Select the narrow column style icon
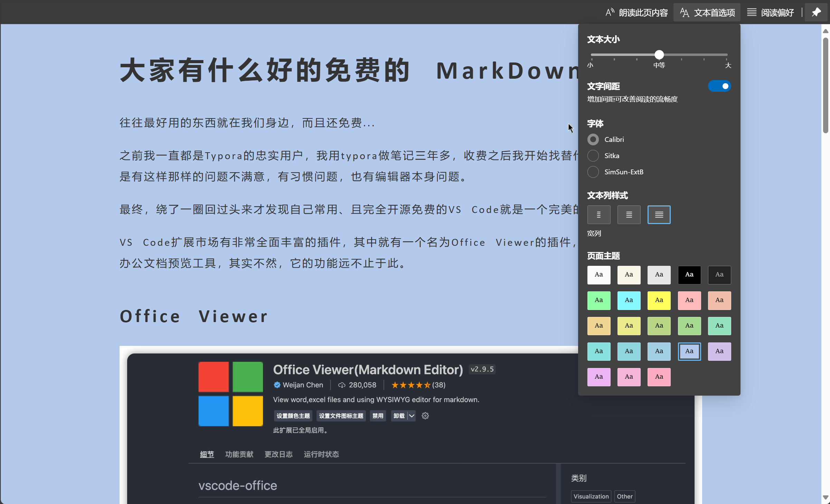The width and height of the screenshot is (830, 504). [599, 215]
